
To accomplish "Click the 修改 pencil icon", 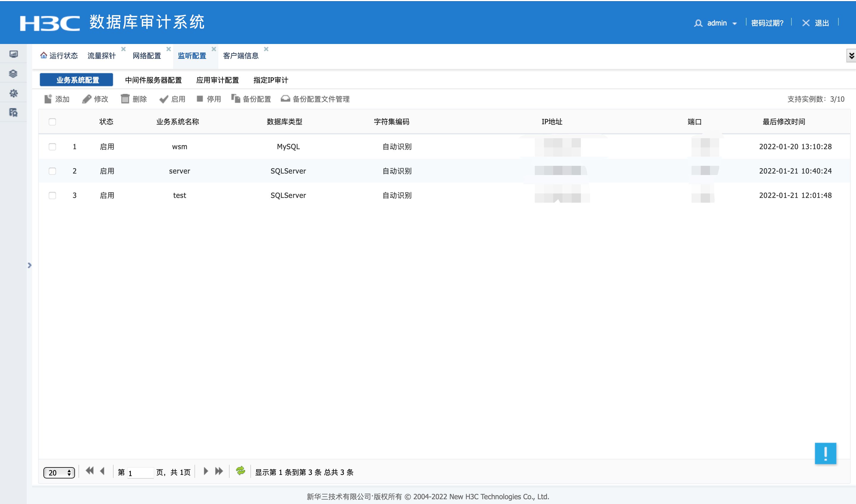I will click(87, 99).
